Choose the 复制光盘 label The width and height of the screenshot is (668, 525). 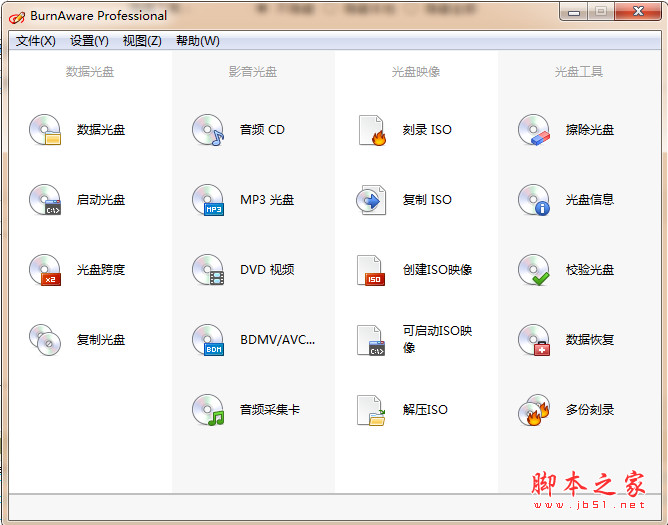click(101, 340)
